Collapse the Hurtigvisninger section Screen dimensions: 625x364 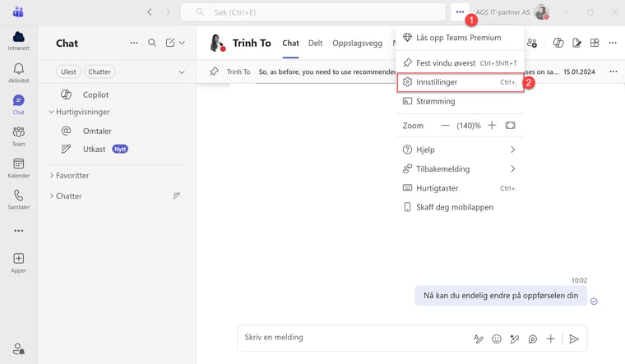51,112
